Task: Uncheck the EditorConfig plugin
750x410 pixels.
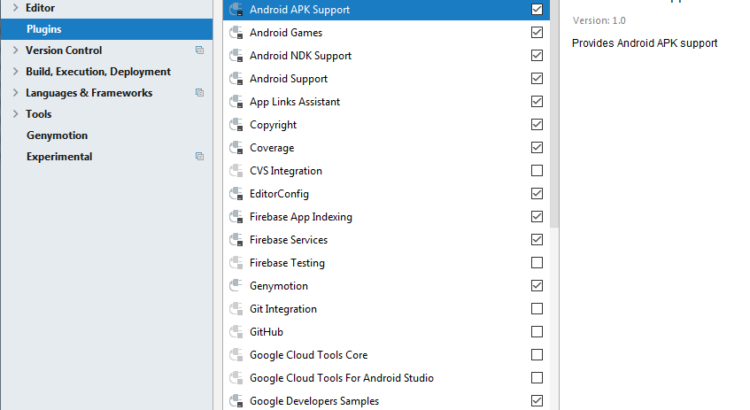Action: pos(537,194)
